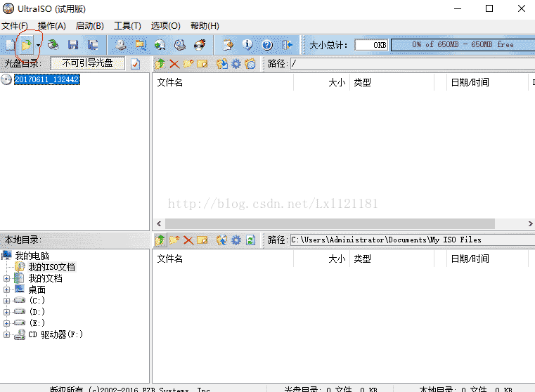Click the Save floppy disk icon
Screen dimensions: 535x392
(x=73, y=45)
